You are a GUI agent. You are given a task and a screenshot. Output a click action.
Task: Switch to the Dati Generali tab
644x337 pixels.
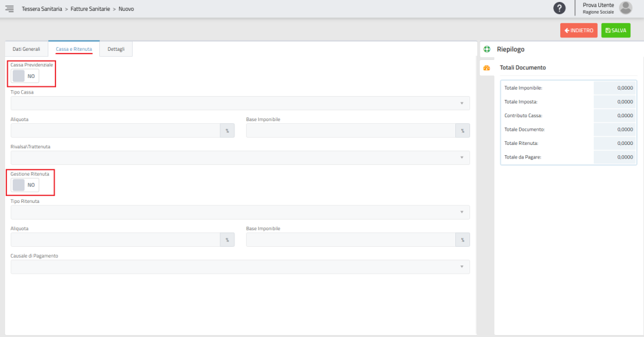pyautogui.click(x=26, y=49)
